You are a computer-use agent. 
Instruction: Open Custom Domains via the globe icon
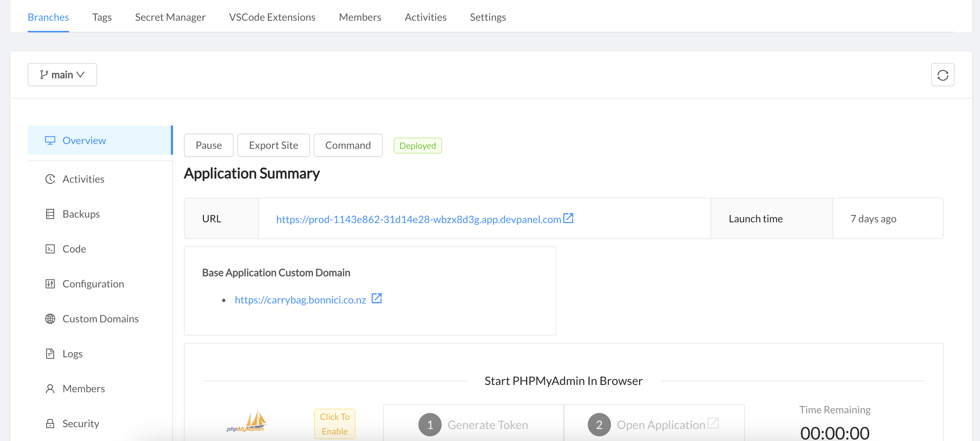tap(50, 319)
